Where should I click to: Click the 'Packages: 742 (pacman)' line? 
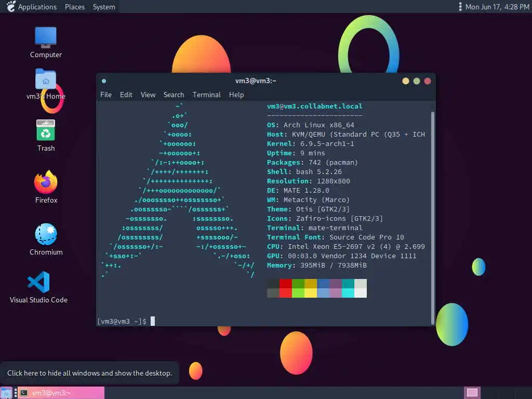click(312, 163)
